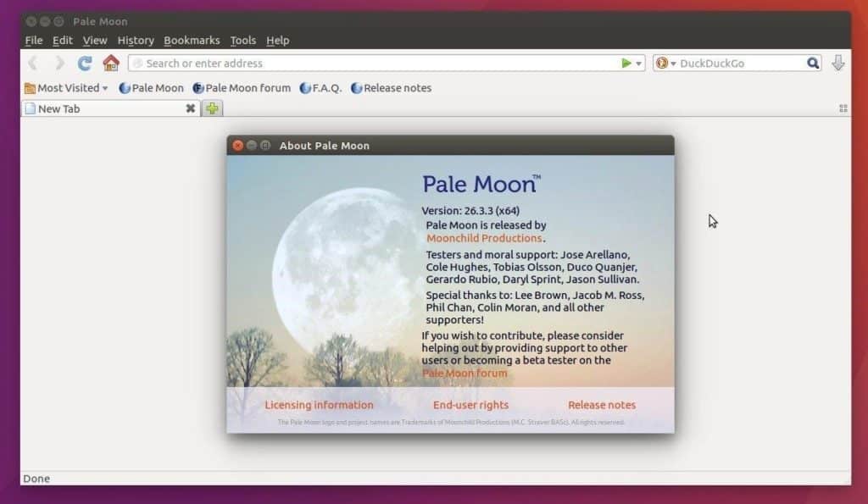Click the magnifier search button
Image resolution: width=868 pixels, height=504 pixels.
812,63
